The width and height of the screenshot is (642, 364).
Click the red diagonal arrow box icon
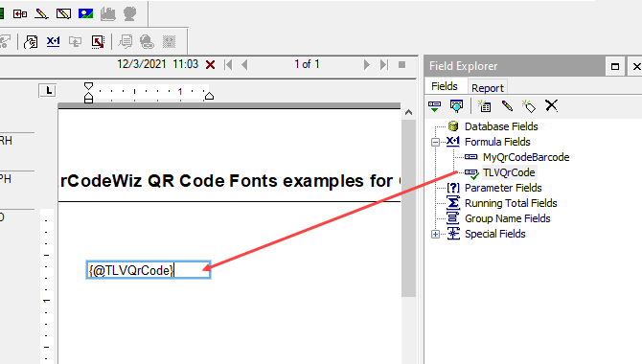click(x=98, y=42)
